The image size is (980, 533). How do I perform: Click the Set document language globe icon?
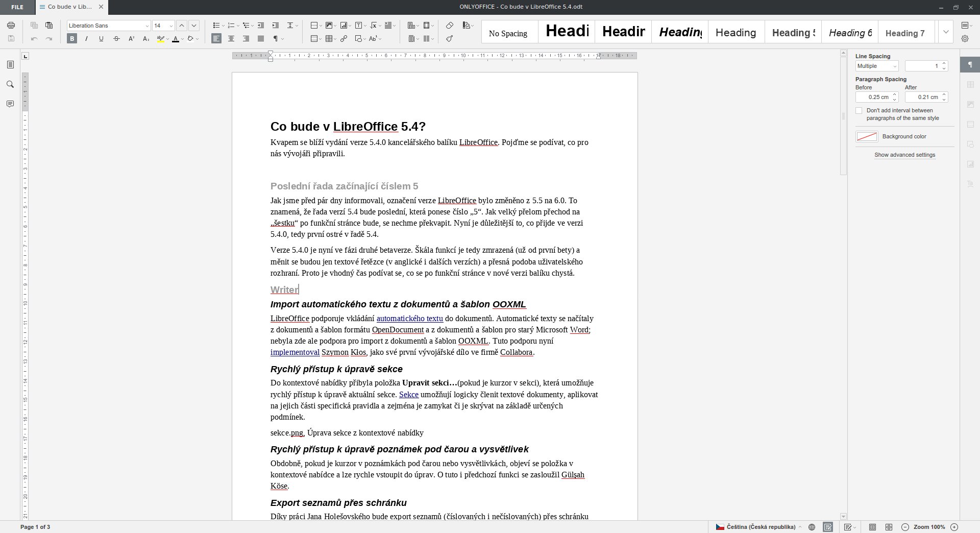pyautogui.click(x=812, y=527)
